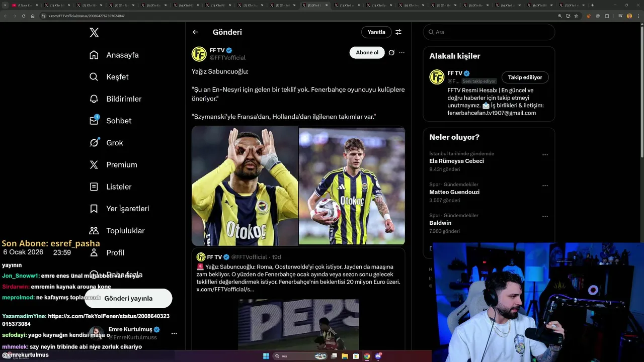
Task: Open the Chrome three-dot menu
Action: coord(638,16)
